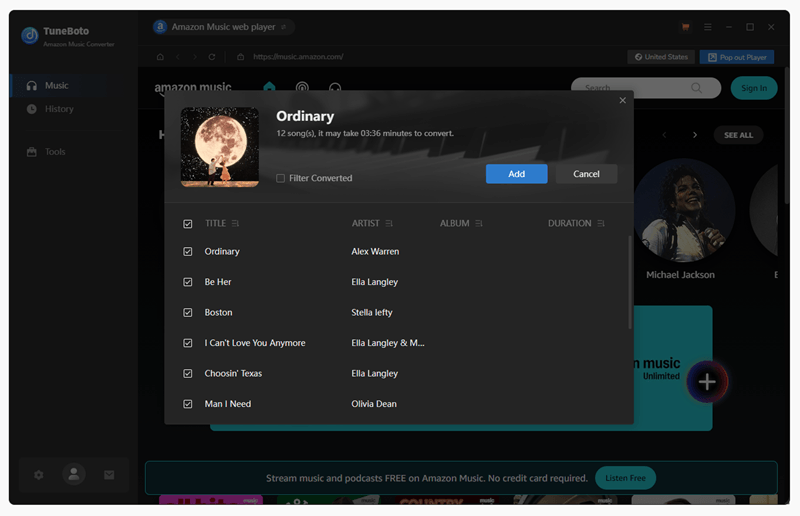Open the Michael Jackson artist thumbnail
Screen dimensions: 800x516
click(684, 210)
